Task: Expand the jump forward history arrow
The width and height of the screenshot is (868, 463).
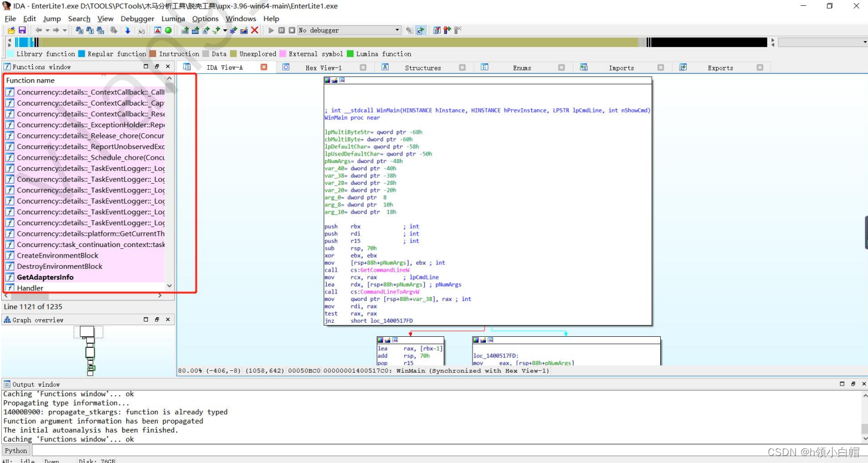Action: pos(65,31)
